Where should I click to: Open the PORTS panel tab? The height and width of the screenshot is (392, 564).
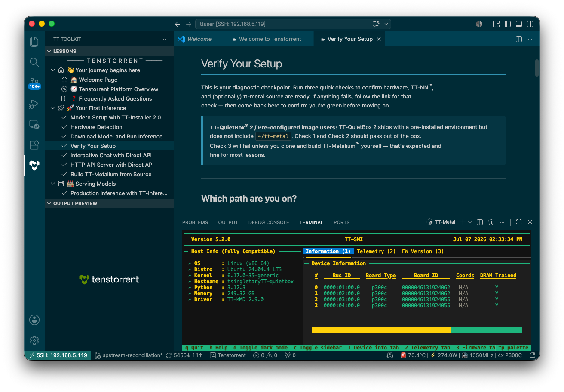(x=342, y=222)
